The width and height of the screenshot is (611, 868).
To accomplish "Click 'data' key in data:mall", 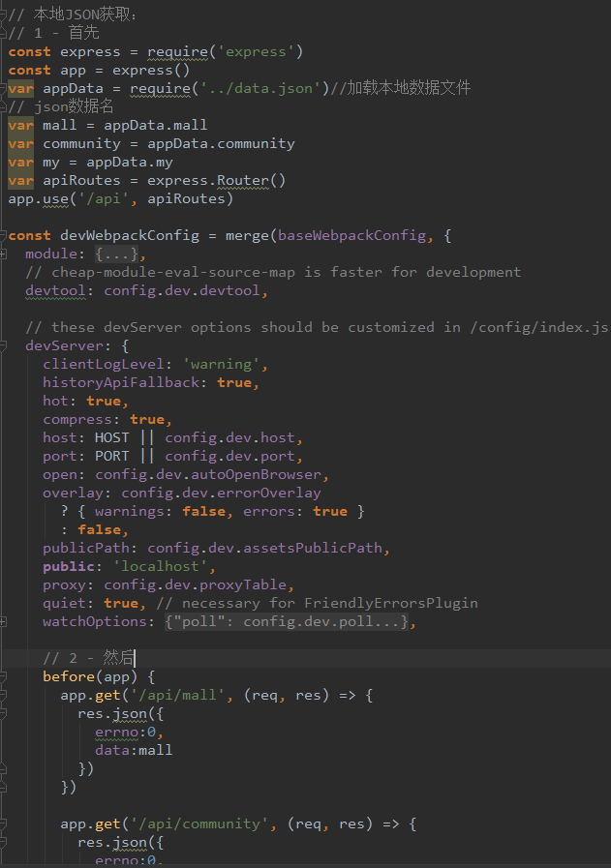I will [x=112, y=750].
